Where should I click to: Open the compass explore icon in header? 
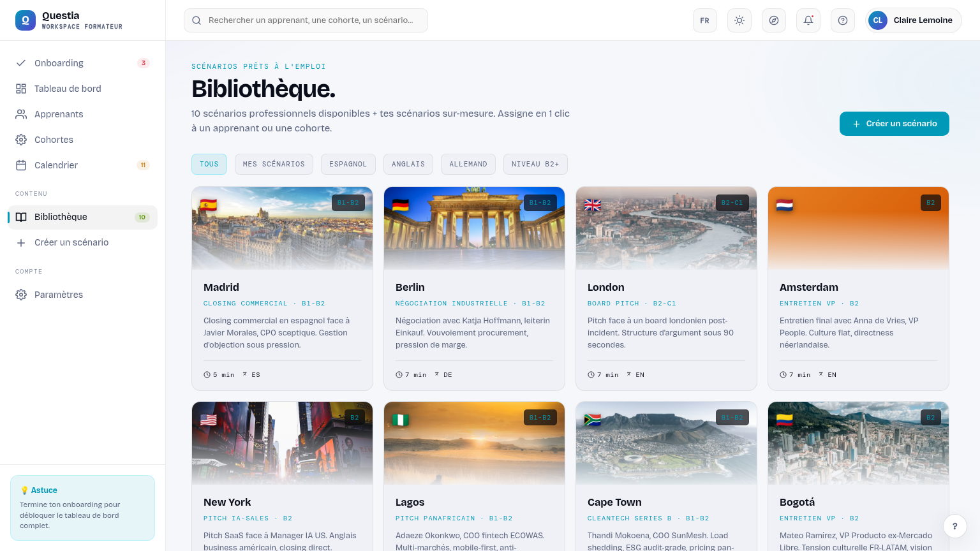(x=774, y=20)
